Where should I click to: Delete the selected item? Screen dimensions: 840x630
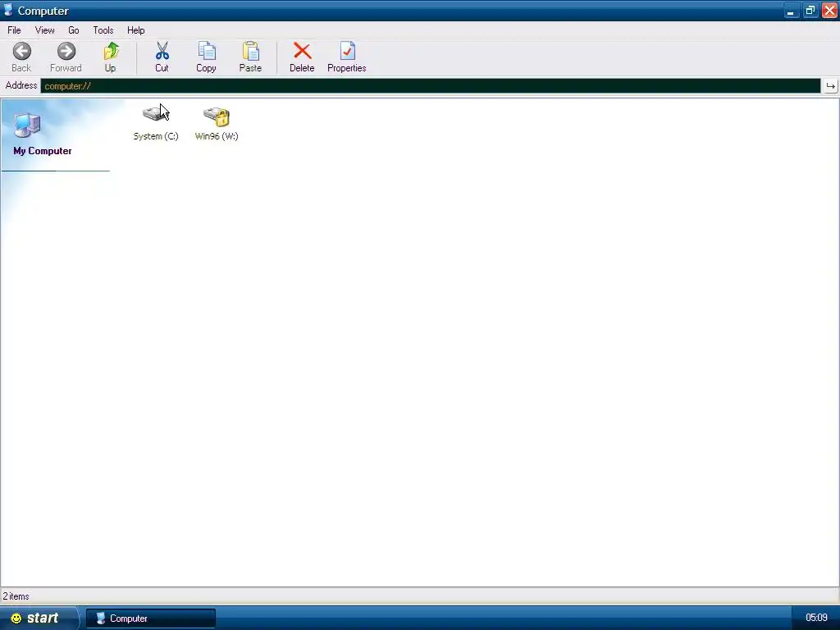[x=302, y=57]
